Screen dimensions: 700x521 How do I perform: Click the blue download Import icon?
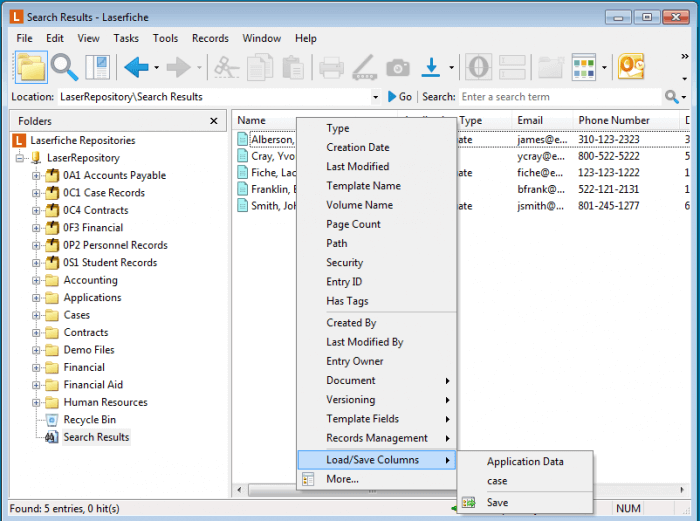tap(431, 67)
